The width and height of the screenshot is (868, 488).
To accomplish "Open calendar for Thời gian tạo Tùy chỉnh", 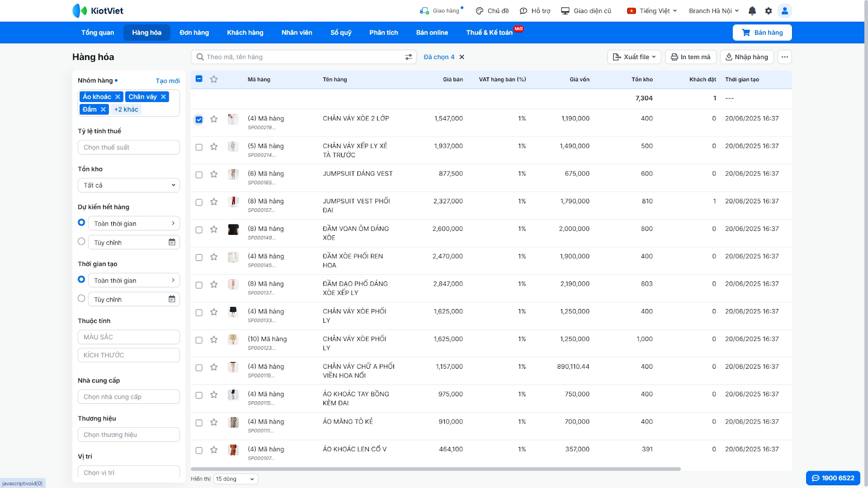I will (x=172, y=299).
